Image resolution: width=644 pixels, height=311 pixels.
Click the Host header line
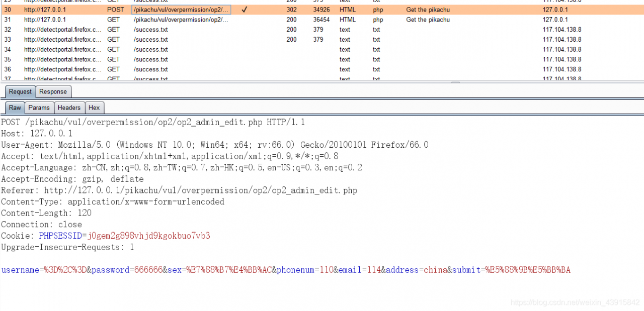(x=37, y=134)
